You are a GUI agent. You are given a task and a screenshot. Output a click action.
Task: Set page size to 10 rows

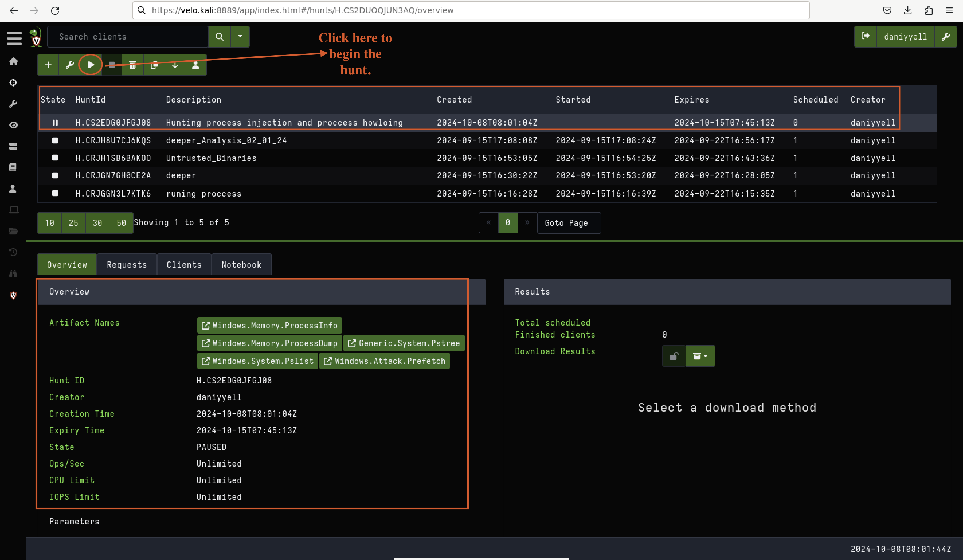coord(50,223)
